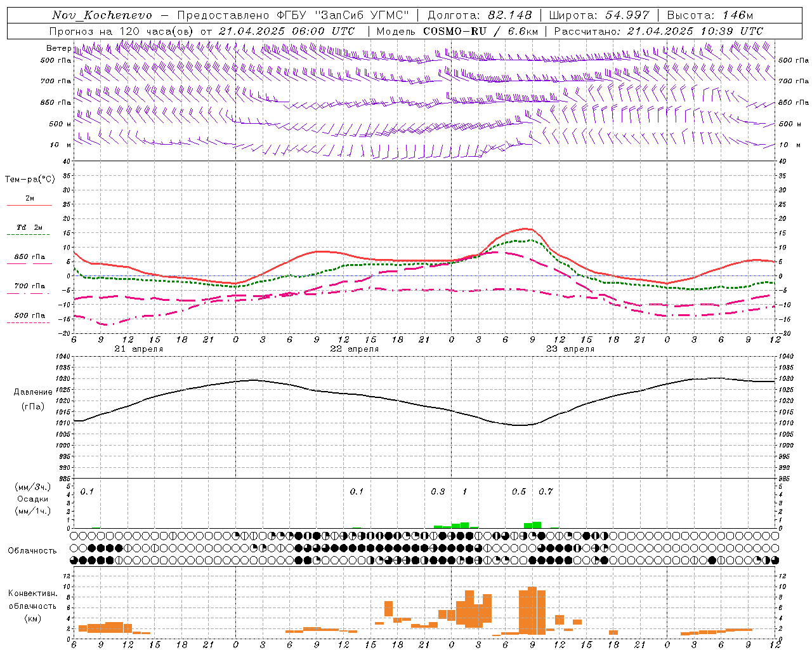Click the '(мм/3ч.)' precipitation unit label
Screen dimensions: 812x650
pos(33,487)
